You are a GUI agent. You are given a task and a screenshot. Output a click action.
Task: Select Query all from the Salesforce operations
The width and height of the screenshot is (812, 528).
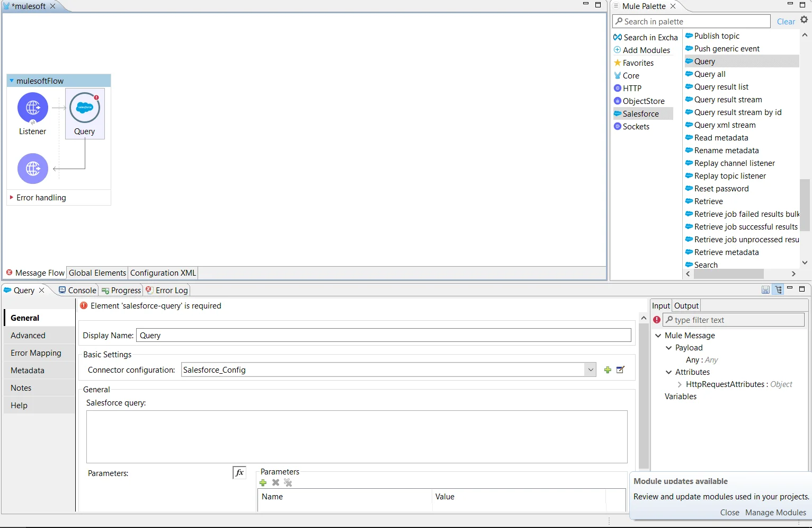pos(709,74)
